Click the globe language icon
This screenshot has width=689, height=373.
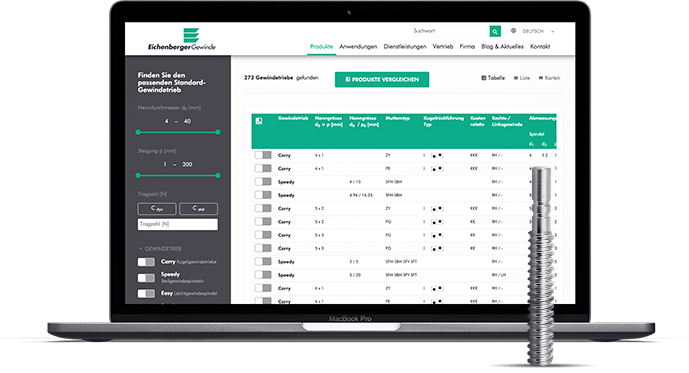pos(513,31)
